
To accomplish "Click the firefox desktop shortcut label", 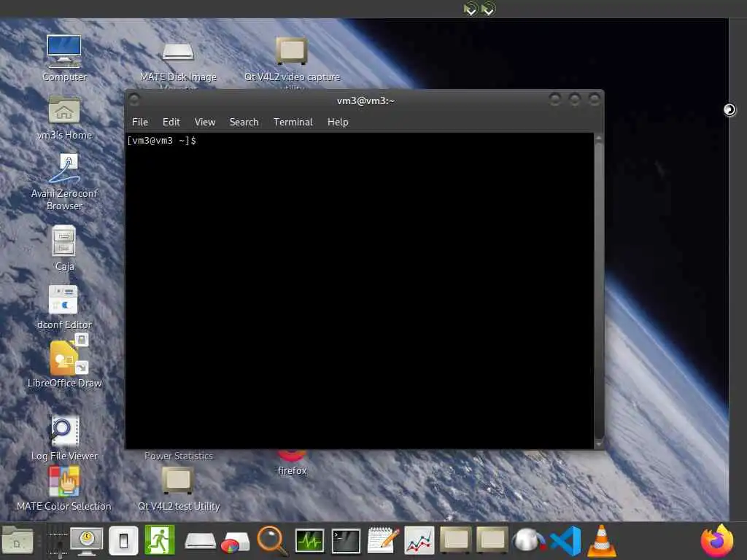I will coord(292,470).
